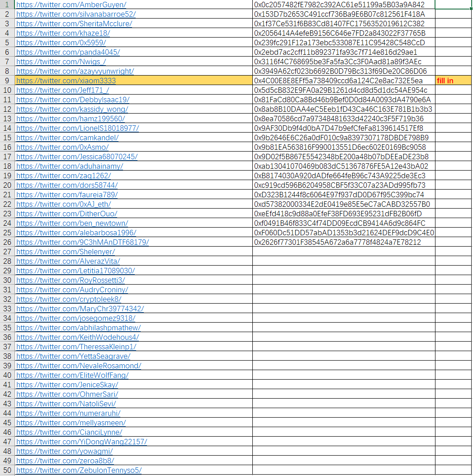Viewport: 473px width, 476px height.
Task: Open the 0xAsmo twitter link
Action: point(62,147)
